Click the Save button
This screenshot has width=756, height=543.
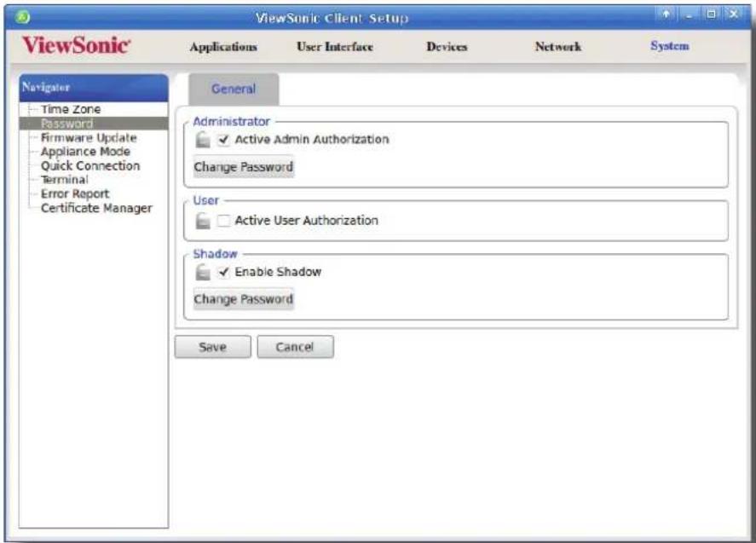point(212,347)
